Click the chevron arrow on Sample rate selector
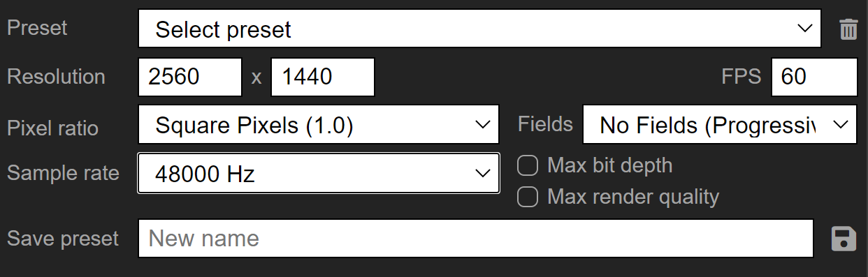868x277 pixels. coord(482,173)
